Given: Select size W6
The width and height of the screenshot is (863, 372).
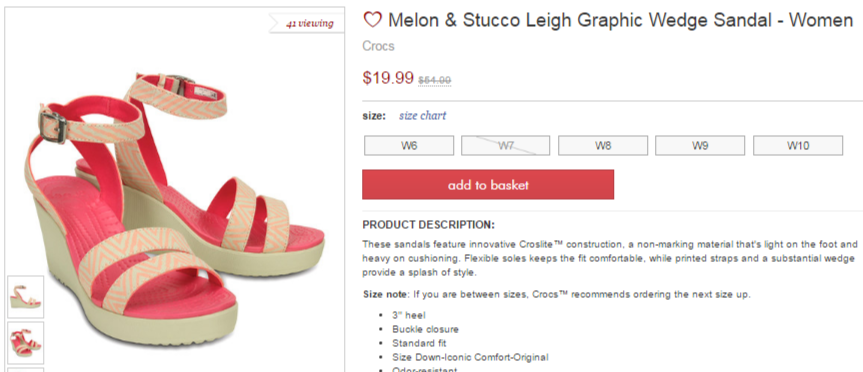Looking at the screenshot, I should point(409,146).
